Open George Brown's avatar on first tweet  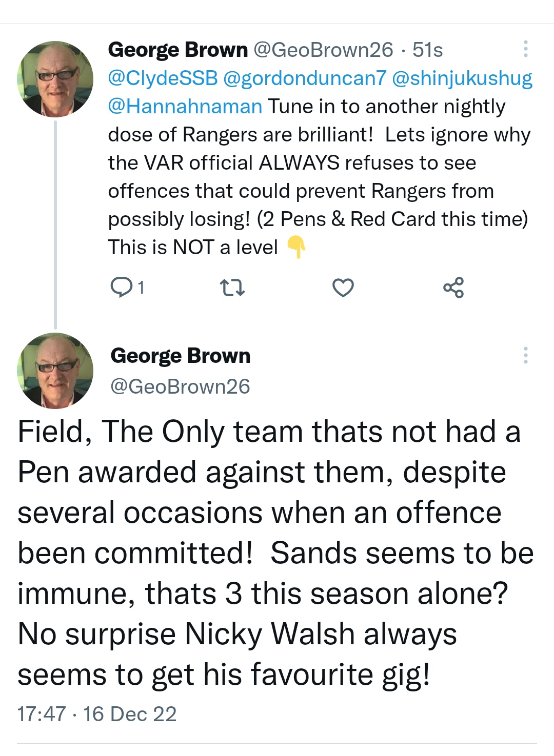55,79
